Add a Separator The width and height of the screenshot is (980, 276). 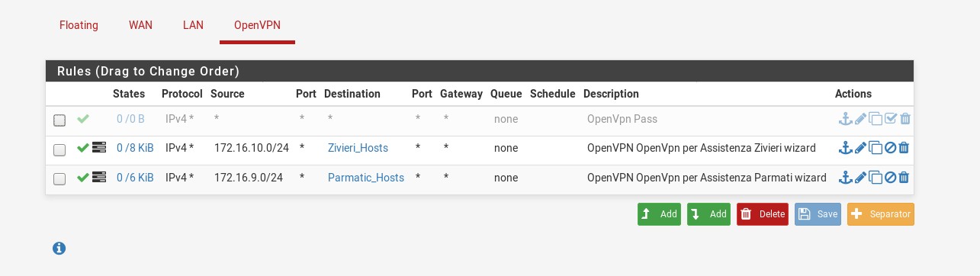click(880, 214)
